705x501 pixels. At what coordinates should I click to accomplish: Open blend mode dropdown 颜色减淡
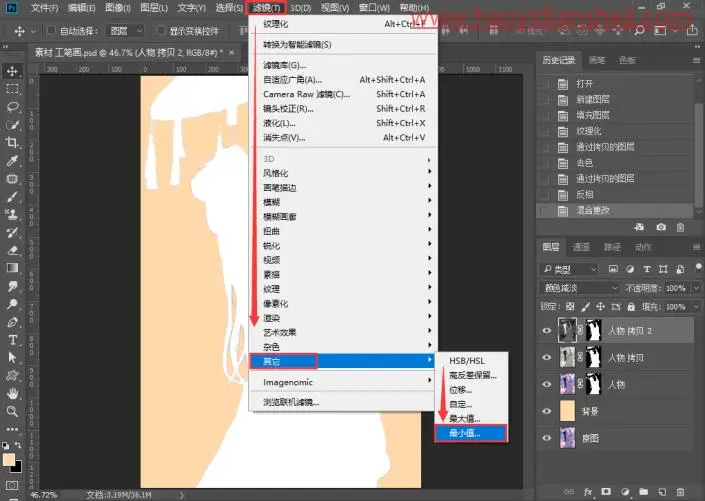point(579,288)
